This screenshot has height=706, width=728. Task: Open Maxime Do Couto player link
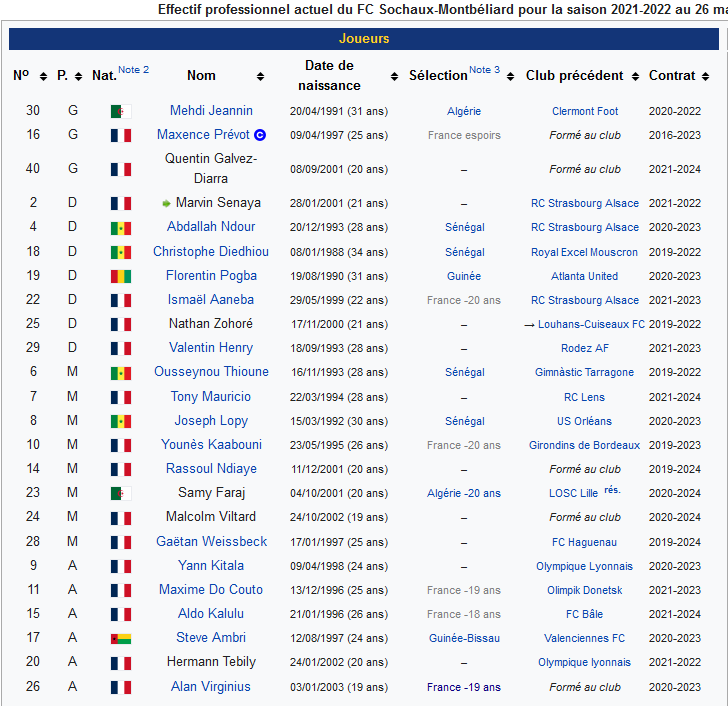tap(211, 589)
